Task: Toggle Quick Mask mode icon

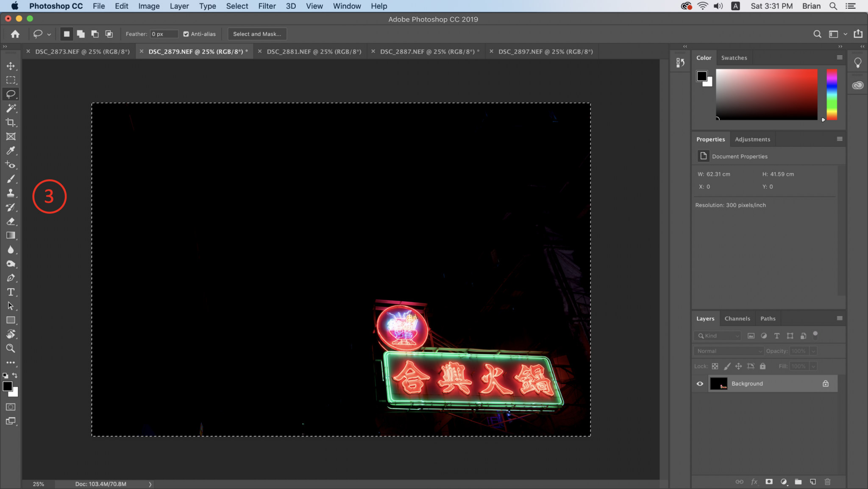Action: [11, 407]
